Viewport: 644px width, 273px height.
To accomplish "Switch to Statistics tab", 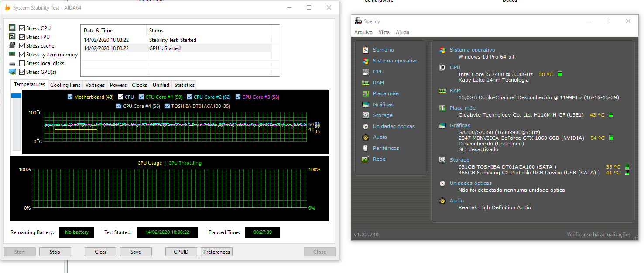I will 185,85.
